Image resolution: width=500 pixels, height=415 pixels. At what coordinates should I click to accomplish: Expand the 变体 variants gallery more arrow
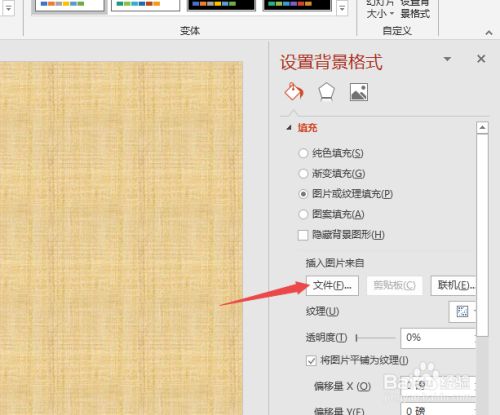342,8
